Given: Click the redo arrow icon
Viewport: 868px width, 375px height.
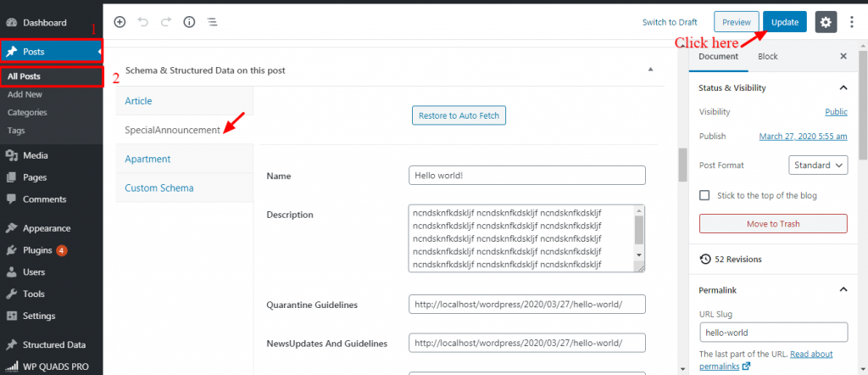Looking at the screenshot, I should click(166, 22).
